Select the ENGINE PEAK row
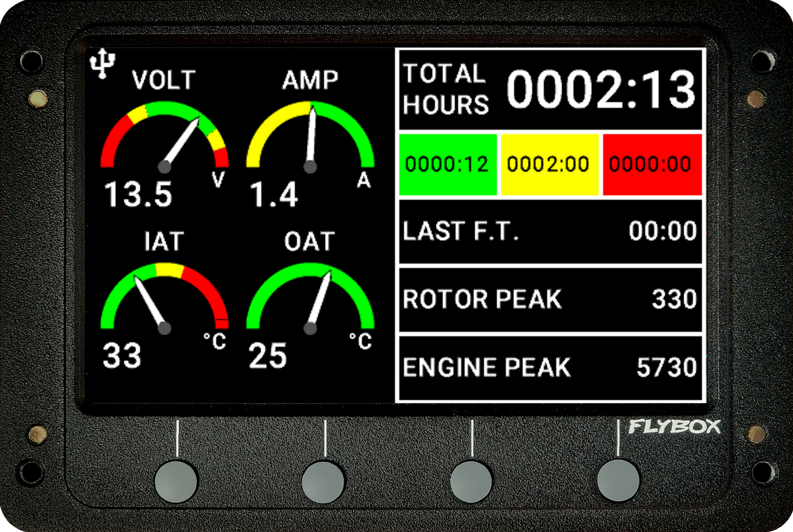Viewport: 793px width, 532px height. point(550,367)
